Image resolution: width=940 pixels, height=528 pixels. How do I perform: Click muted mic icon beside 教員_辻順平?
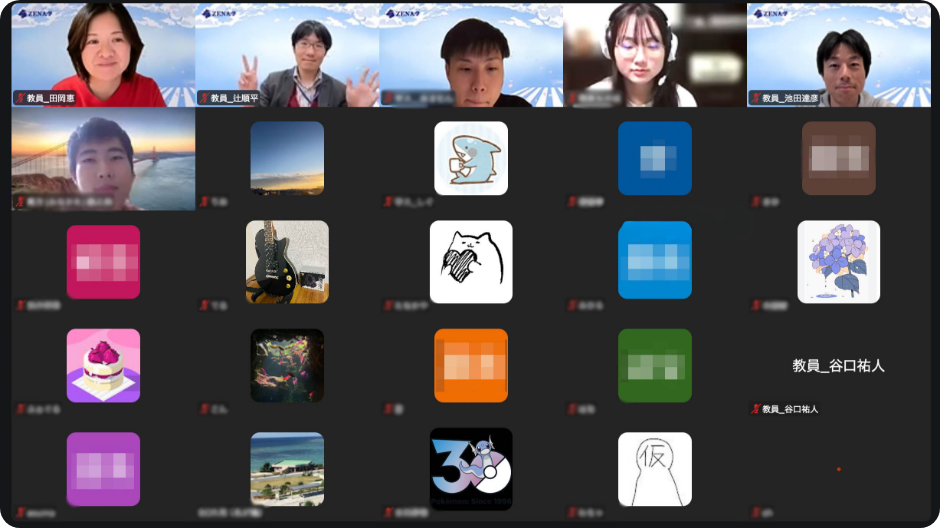tap(204, 98)
